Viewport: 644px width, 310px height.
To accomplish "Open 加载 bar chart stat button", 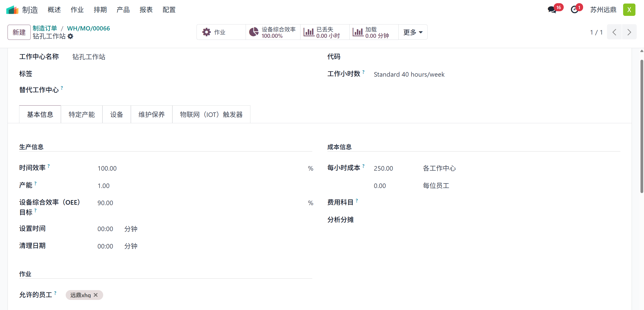I will tap(374, 32).
